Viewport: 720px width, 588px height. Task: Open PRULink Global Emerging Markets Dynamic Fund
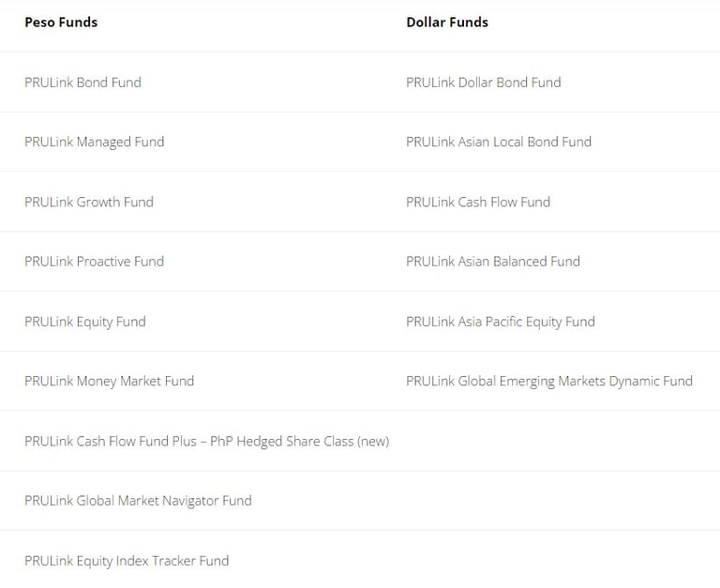tap(549, 382)
